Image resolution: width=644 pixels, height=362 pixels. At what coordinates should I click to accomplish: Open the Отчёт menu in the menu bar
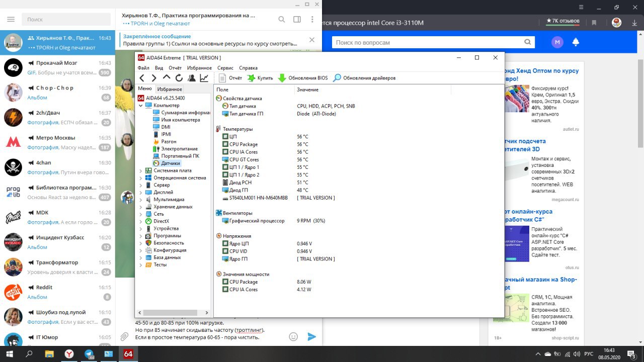(x=175, y=68)
